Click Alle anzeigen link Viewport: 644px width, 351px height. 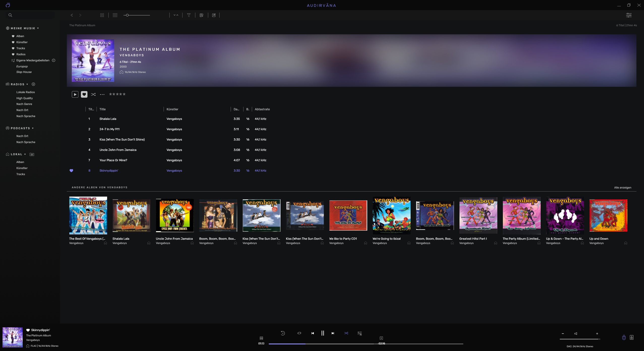[623, 187]
